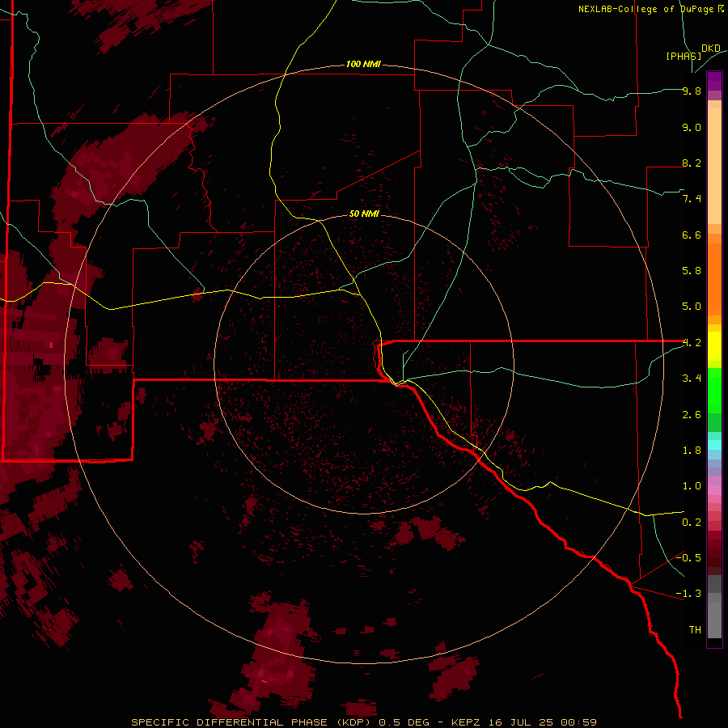Click the 4.2 scale value
Viewport: 728px width, 728px height.
692,343
